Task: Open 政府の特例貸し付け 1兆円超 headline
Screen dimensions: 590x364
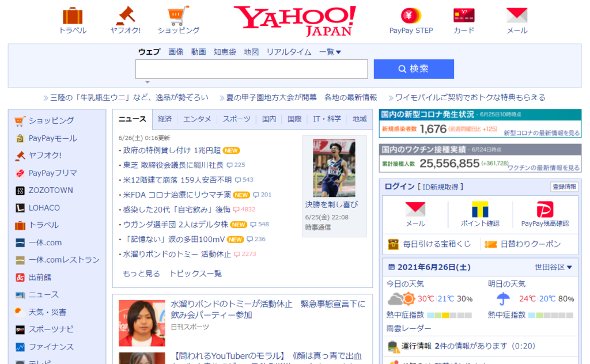Action: 172,150
